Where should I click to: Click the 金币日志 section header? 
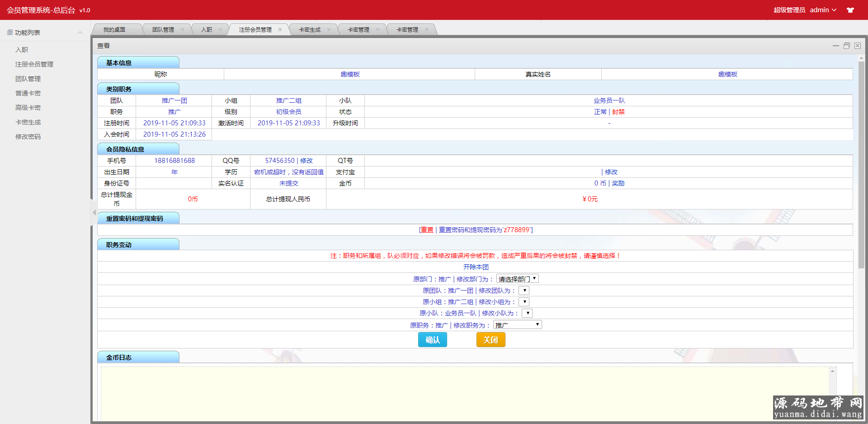[138, 357]
